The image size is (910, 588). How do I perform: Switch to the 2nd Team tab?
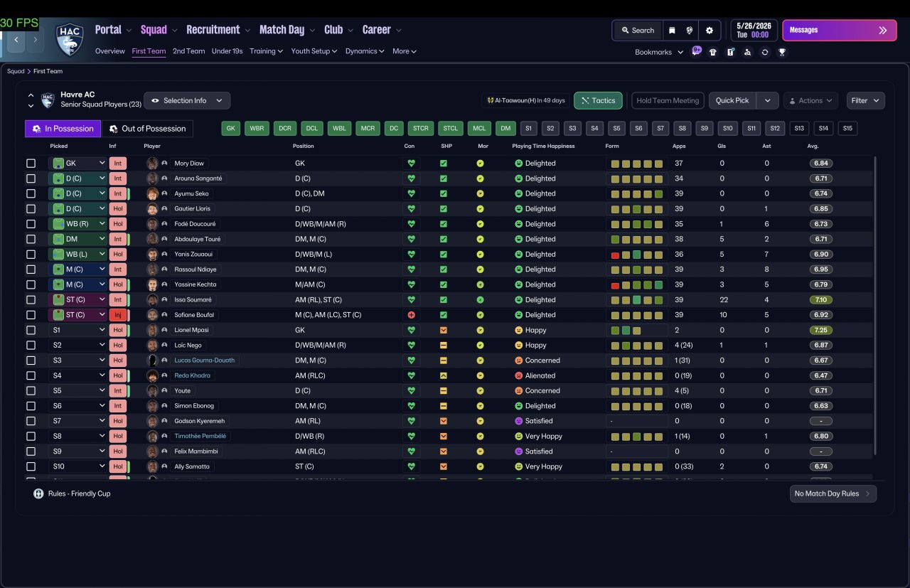click(188, 51)
